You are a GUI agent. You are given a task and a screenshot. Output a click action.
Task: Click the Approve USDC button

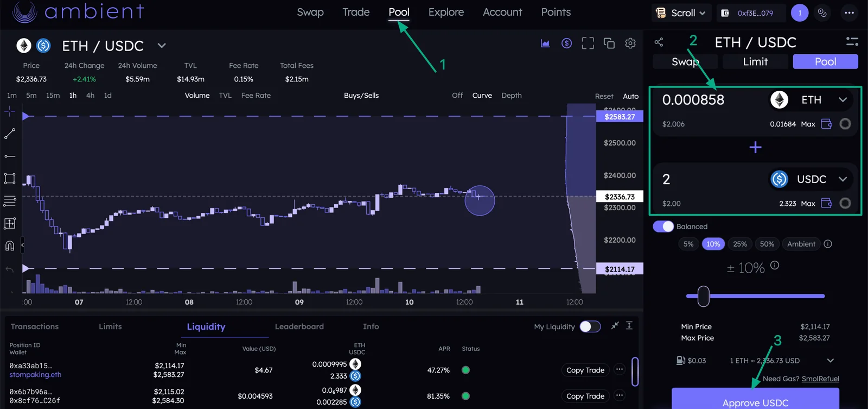coord(755,400)
